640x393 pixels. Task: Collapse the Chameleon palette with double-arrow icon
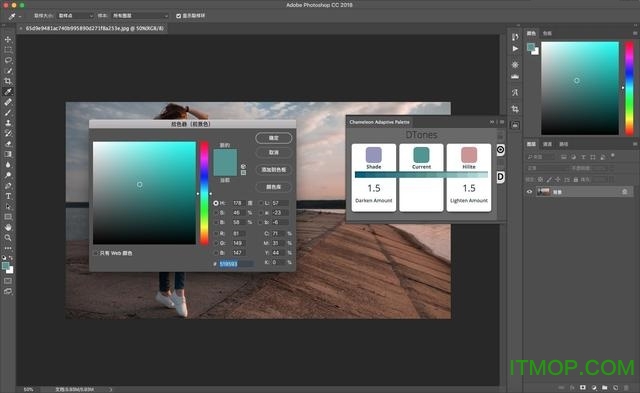click(492, 122)
